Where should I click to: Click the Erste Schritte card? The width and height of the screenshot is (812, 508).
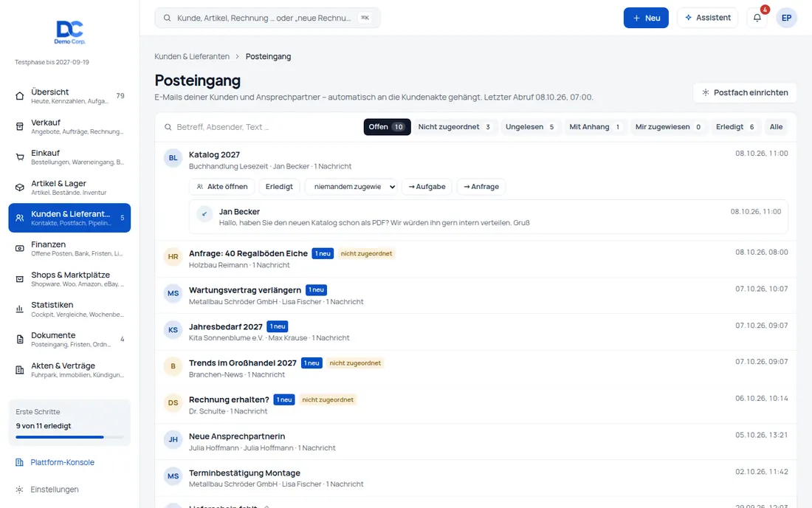[69, 422]
